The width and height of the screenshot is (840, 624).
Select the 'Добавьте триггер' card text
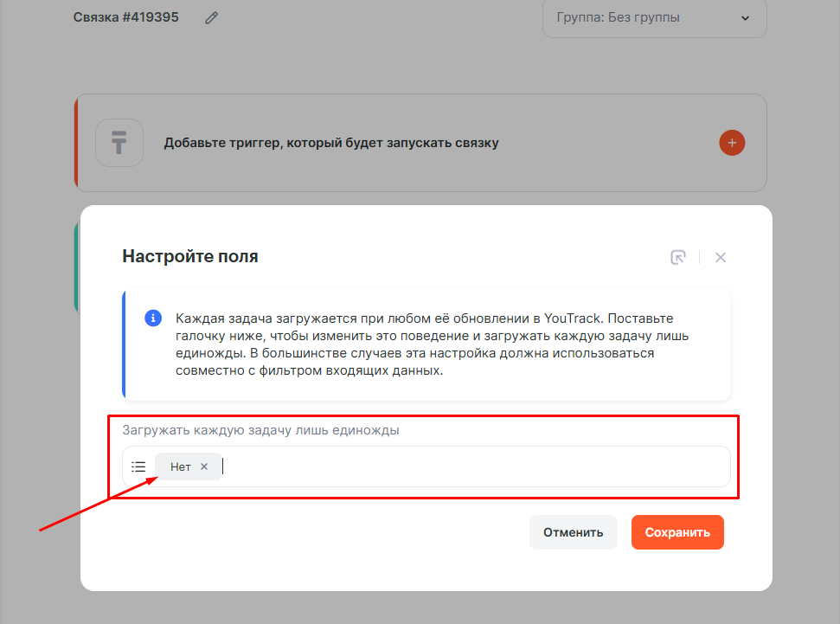tap(331, 143)
